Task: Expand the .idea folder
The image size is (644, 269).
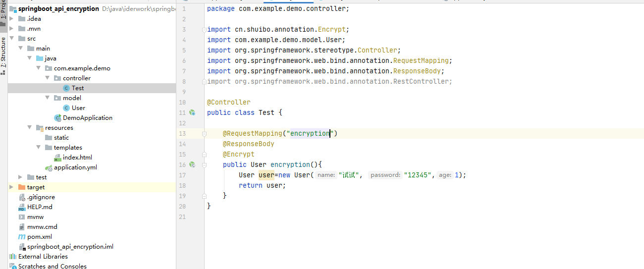Action: pos(11,19)
